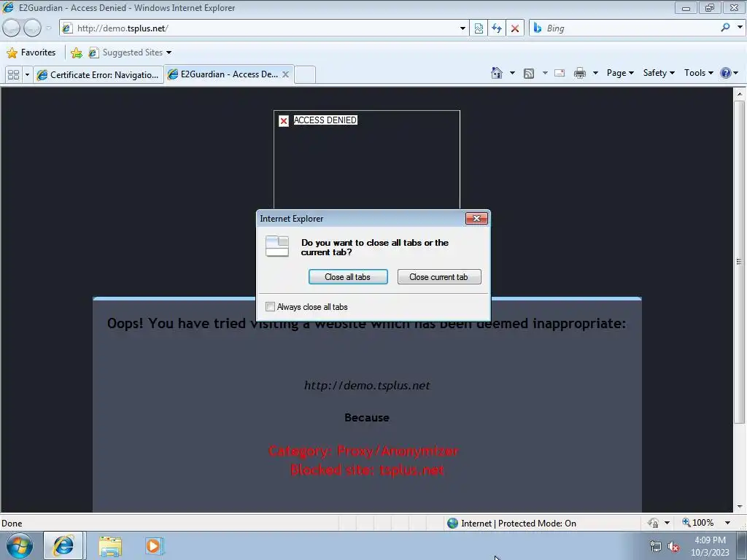
Task: Click the 100% zoom level button
Action: coord(698,523)
